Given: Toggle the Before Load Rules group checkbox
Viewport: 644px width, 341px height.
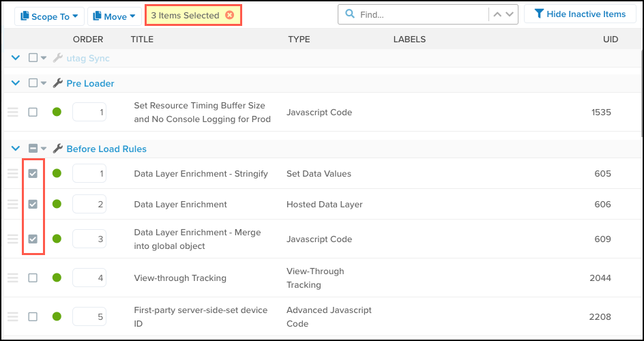Looking at the screenshot, I should 33,149.
